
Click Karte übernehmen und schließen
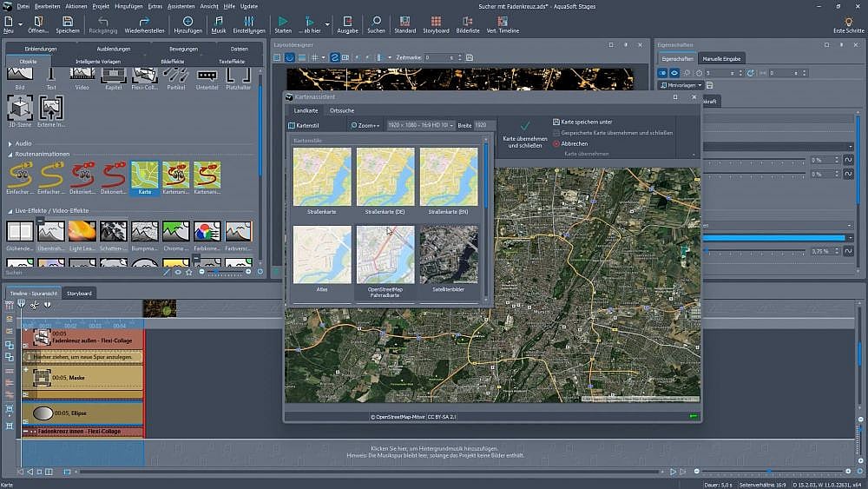pyautogui.click(x=525, y=134)
